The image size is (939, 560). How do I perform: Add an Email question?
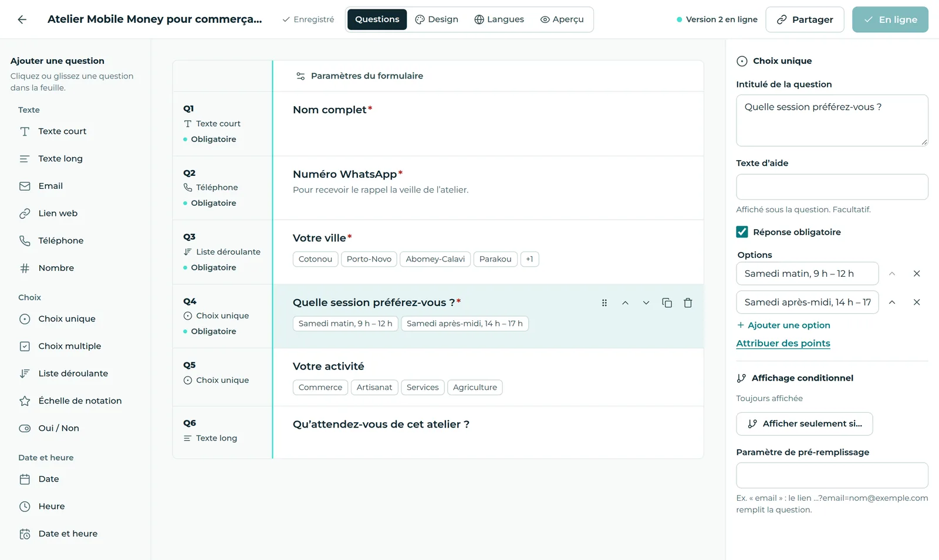tap(75, 186)
